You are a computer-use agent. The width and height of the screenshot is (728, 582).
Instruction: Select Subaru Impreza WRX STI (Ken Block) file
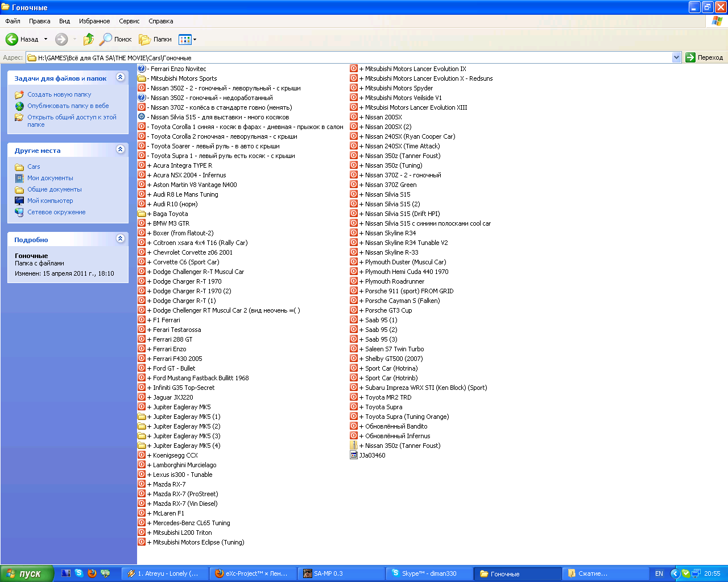click(423, 388)
